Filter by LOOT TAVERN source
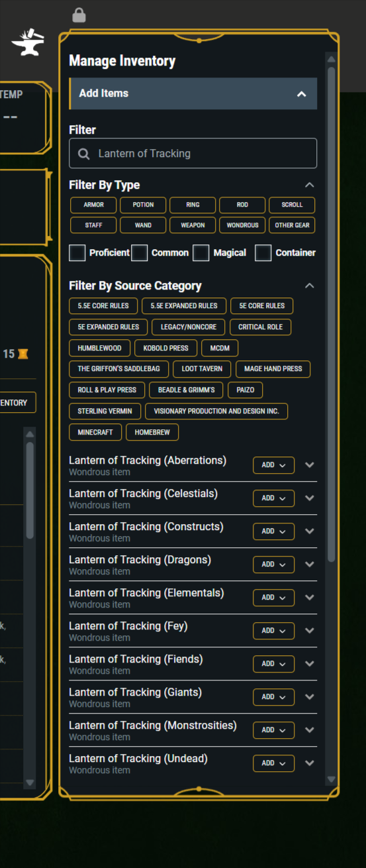Image resolution: width=366 pixels, height=868 pixels. [x=202, y=369]
